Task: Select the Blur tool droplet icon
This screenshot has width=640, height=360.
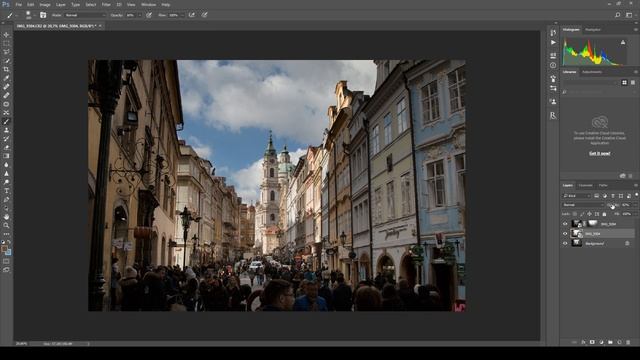Action: click(x=6, y=164)
